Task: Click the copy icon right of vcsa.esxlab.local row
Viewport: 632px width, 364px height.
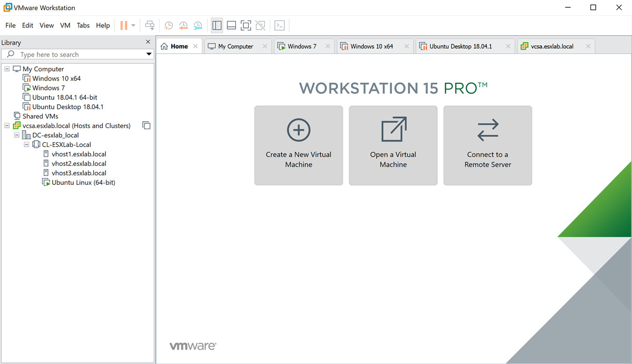Action: (146, 125)
